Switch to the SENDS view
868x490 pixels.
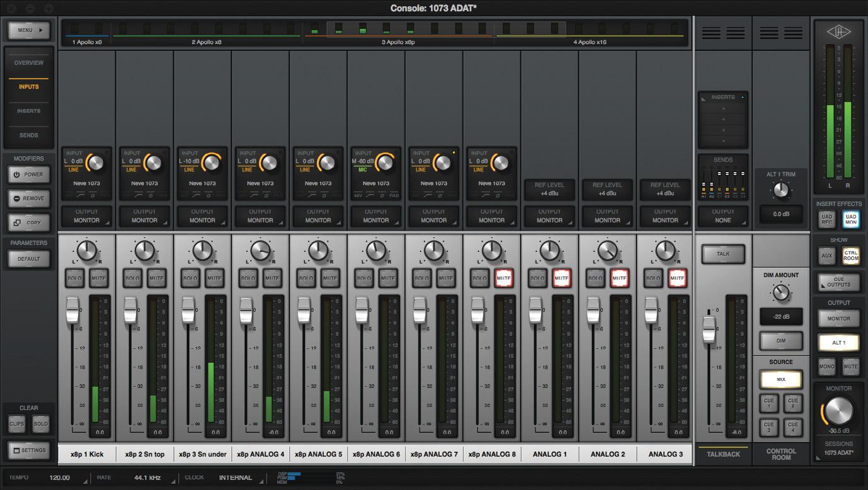pyautogui.click(x=29, y=135)
